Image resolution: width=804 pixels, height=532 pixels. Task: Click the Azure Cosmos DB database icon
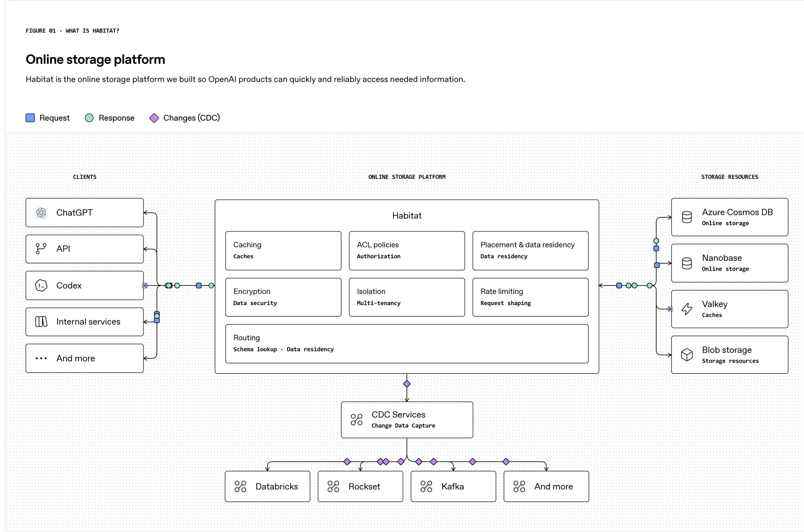point(687,217)
